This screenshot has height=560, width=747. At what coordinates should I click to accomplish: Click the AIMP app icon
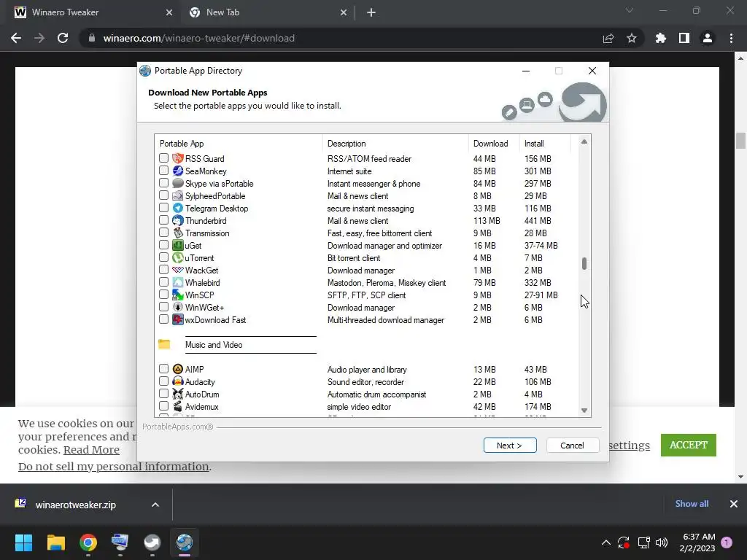pyautogui.click(x=178, y=368)
